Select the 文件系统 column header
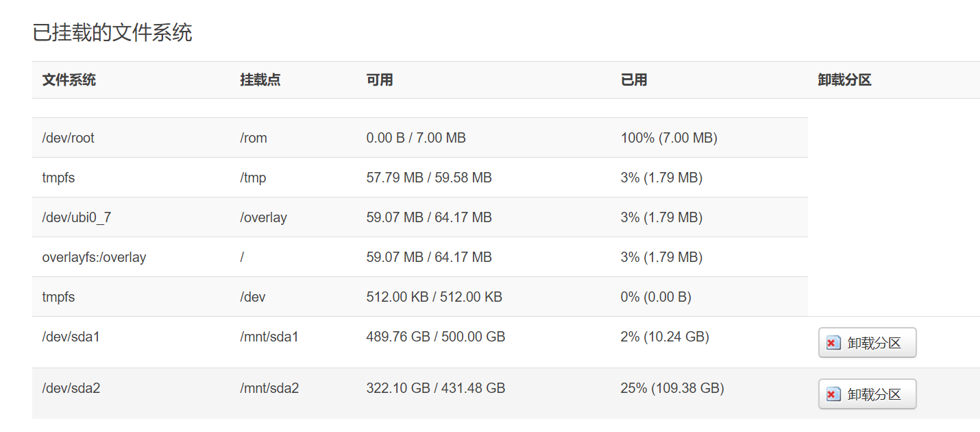980x432 pixels. click(69, 80)
